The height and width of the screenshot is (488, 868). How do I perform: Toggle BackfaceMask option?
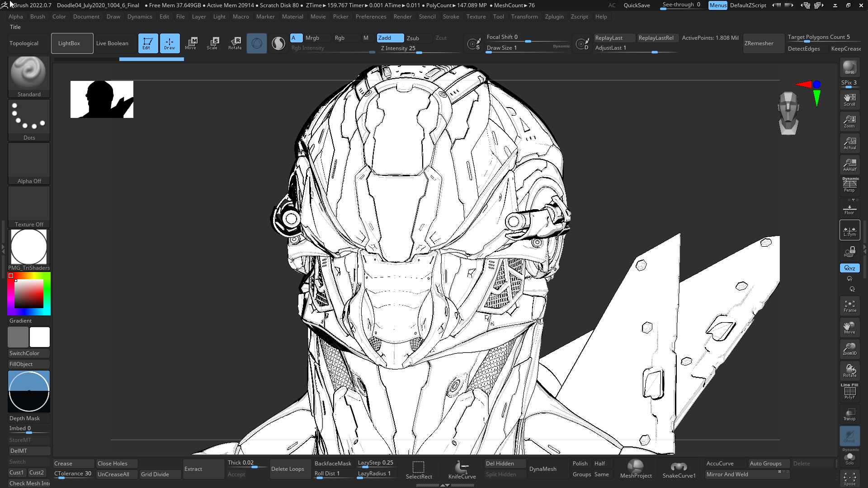[x=333, y=464]
